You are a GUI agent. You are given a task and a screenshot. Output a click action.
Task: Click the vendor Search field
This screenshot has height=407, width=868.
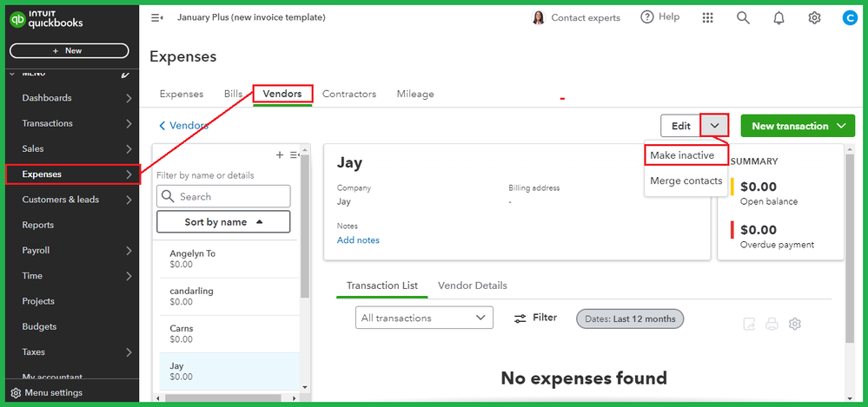pos(223,196)
